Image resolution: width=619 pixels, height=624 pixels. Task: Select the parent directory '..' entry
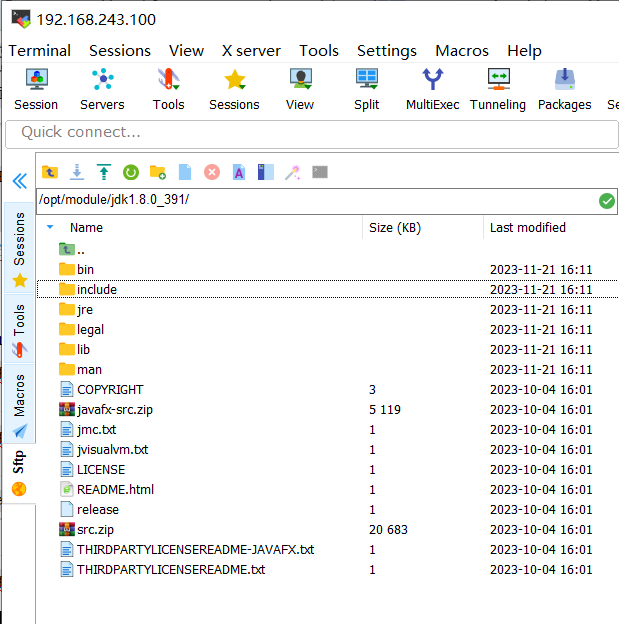point(72,250)
